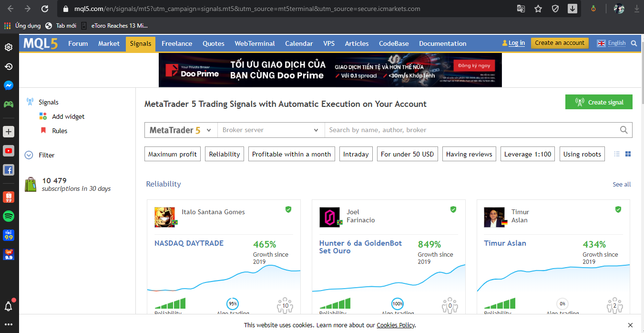Open the WebTerminal tab
The width and height of the screenshot is (644, 333).
255,43
